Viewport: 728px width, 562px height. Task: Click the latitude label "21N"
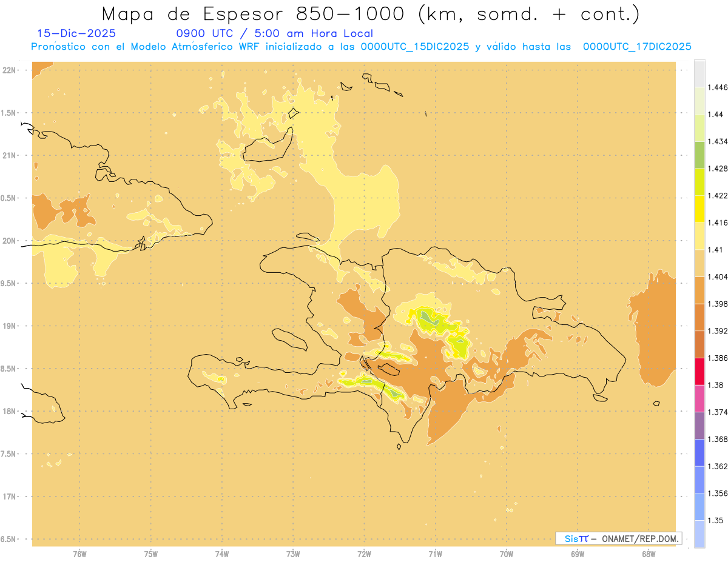[x=10, y=155]
